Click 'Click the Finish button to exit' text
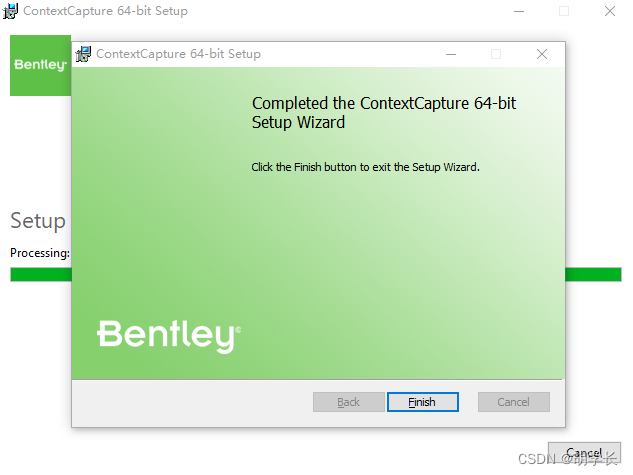The height and width of the screenshot is (475, 633). pyautogui.click(x=366, y=167)
